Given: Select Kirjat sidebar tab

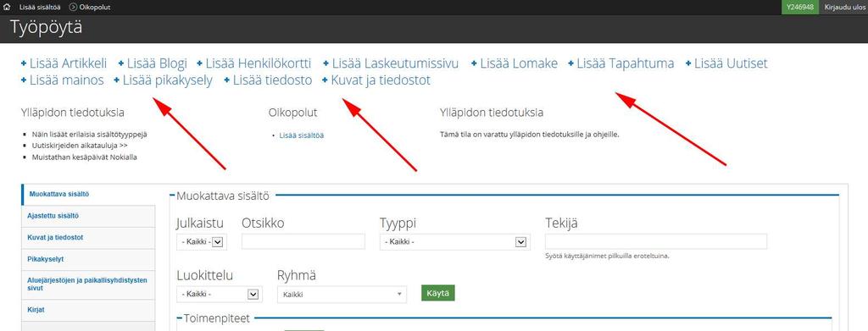Looking at the screenshot, I should pos(88,310).
